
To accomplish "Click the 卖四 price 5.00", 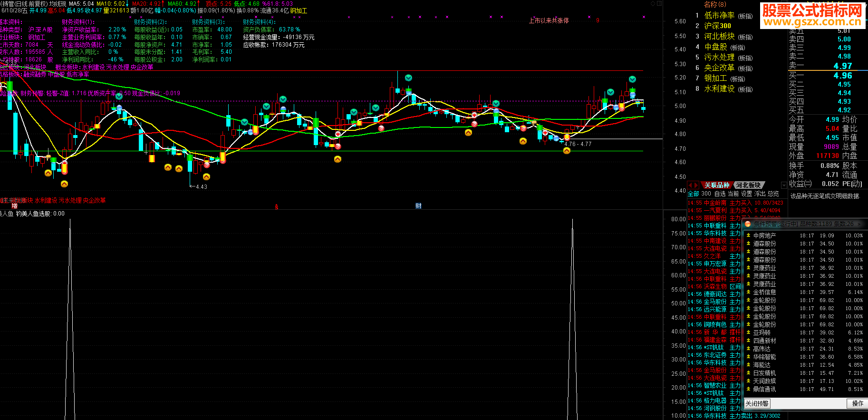I will (844, 39).
